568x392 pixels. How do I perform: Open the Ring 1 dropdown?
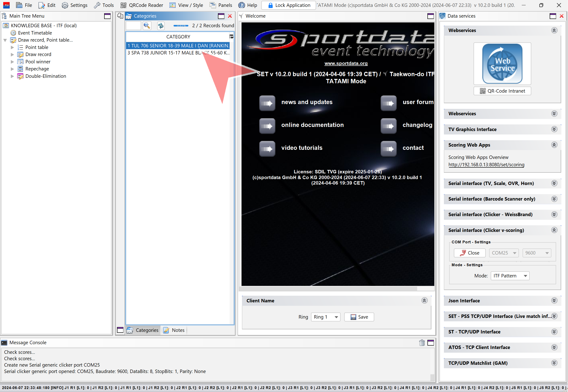tap(325, 317)
